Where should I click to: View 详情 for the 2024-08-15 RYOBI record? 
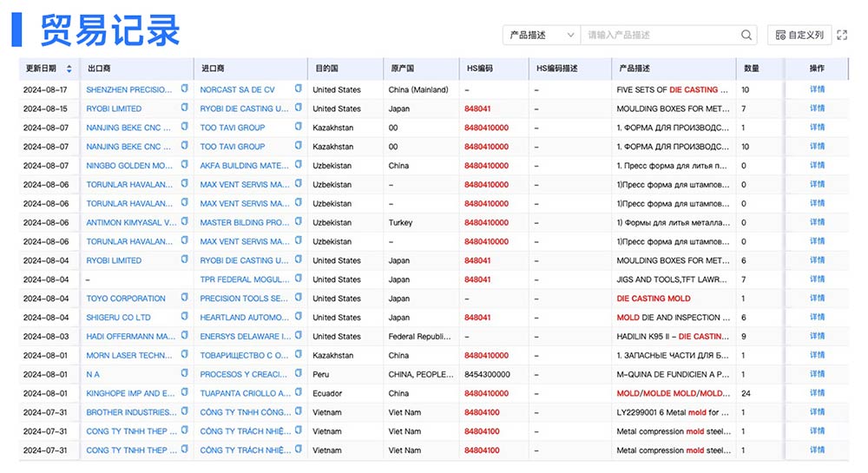pyautogui.click(x=817, y=108)
